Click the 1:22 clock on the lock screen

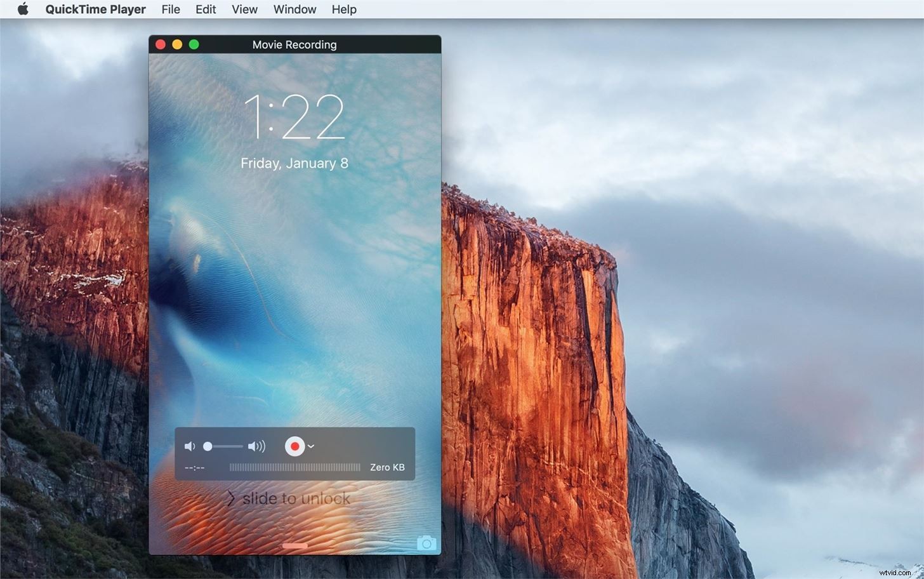pyautogui.click(x=294, y=117)
